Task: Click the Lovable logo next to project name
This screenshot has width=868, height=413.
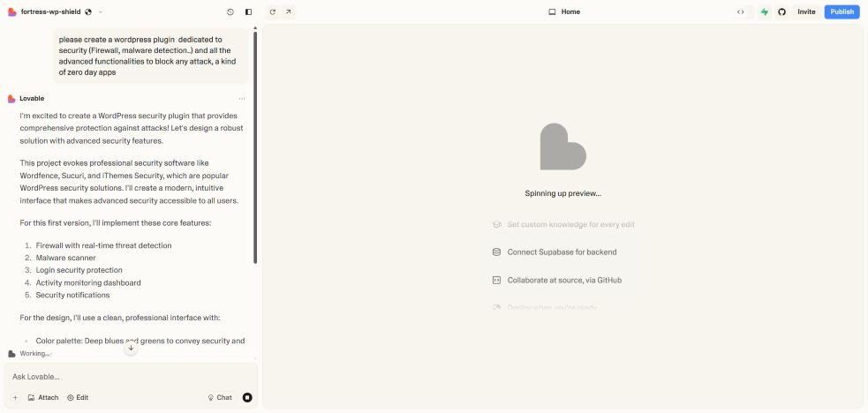Action: 11,11
